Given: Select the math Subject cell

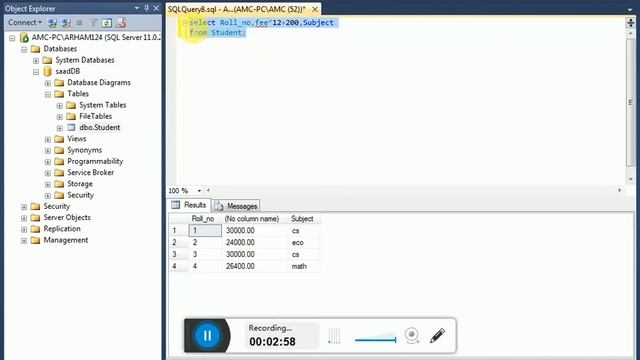Looking at the screenshot, I should (304, 266).
